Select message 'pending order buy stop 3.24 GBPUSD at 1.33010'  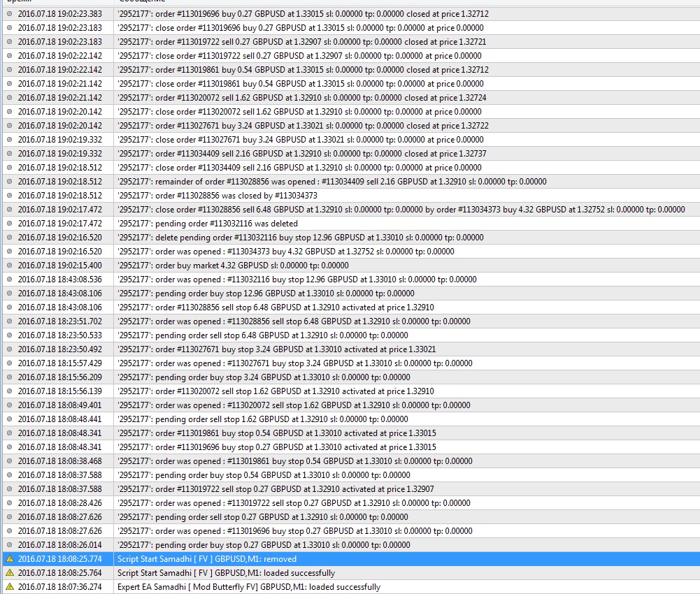[264, 377]
